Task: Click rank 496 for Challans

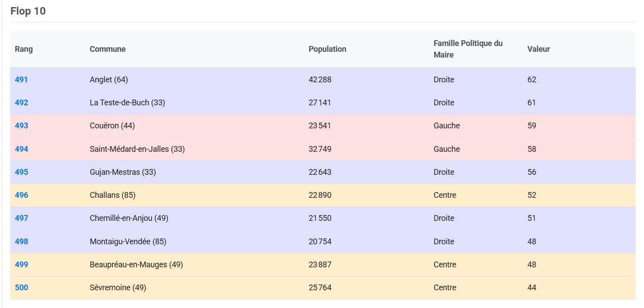Action: point(21,195)
